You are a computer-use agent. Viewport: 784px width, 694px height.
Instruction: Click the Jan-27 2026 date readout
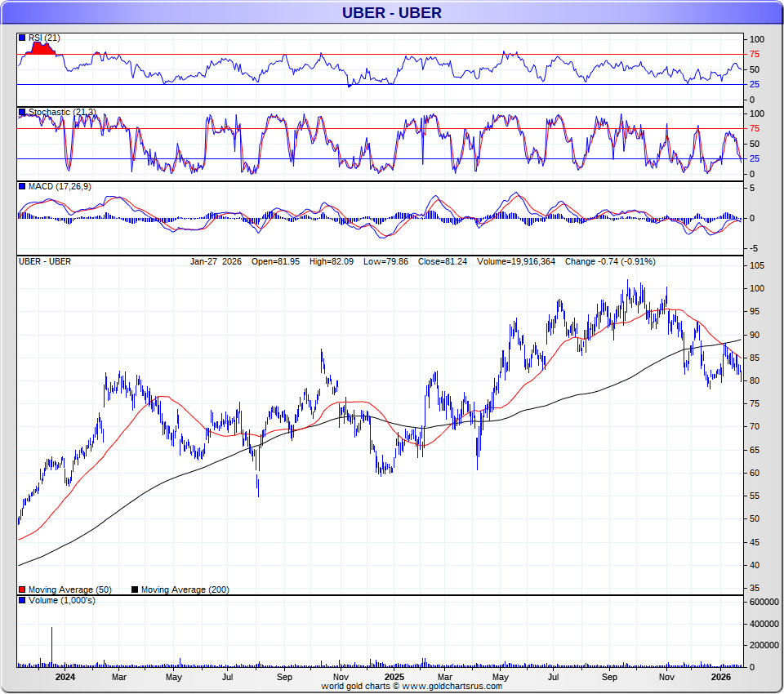(216, 261)
